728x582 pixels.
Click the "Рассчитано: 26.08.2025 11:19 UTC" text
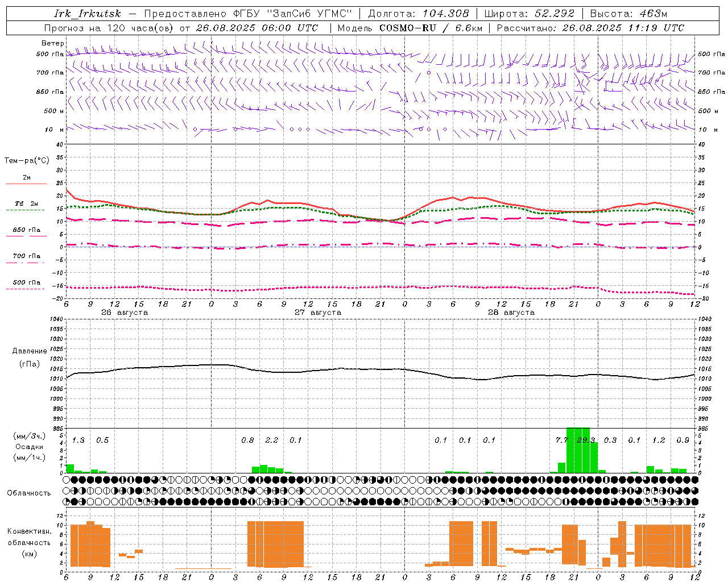coord(590,28)
